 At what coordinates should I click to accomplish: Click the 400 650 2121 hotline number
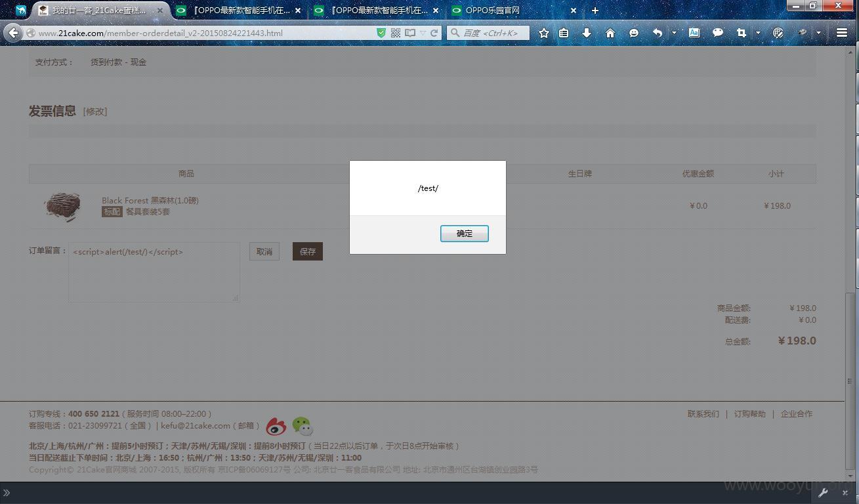coord(94,414)
